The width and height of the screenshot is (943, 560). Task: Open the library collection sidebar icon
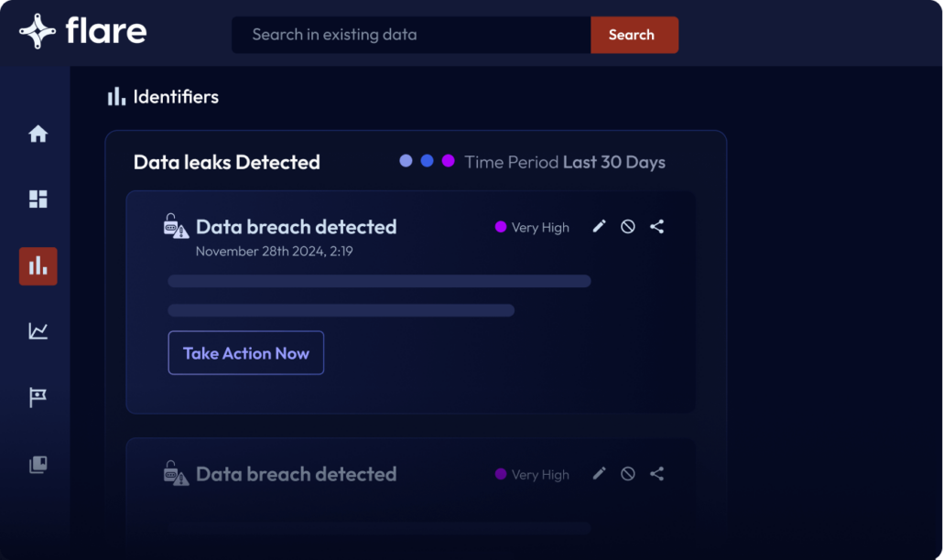coord(38,465)
